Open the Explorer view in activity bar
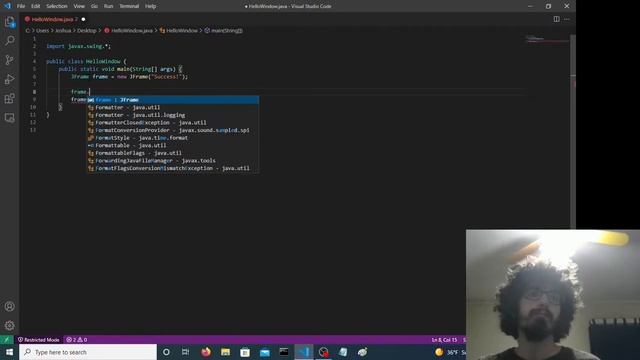The height and width of the screenshot is (360, 640). coord(9,22)
